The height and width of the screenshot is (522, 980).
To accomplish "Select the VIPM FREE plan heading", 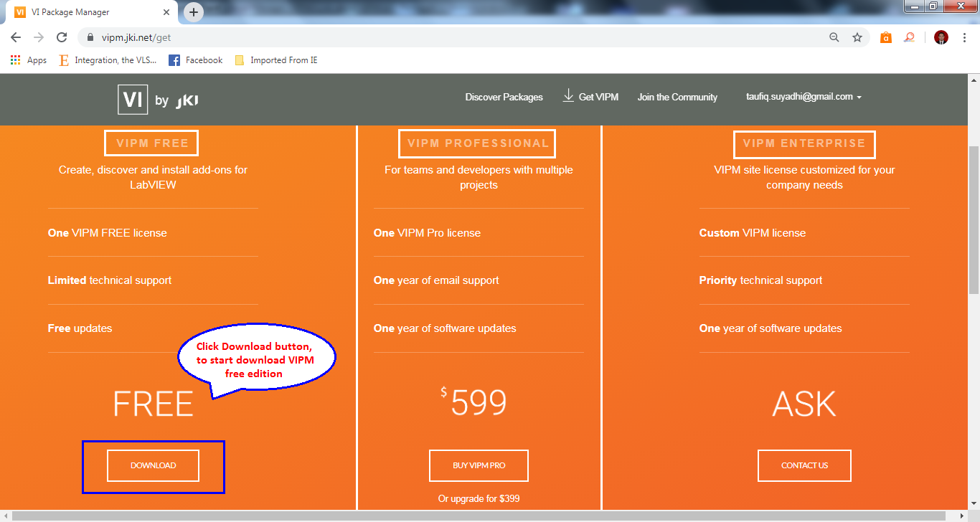I will tap(151, 143).
